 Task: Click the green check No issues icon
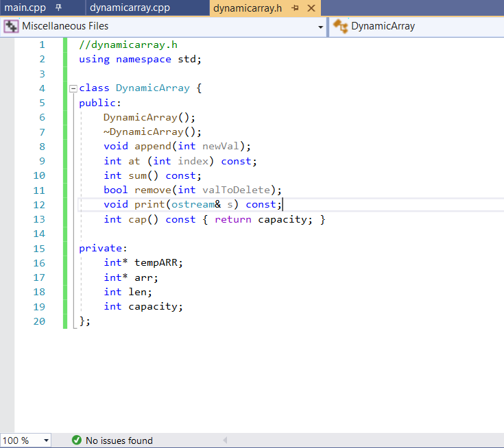pyautogui.click(x=77, y=440)
